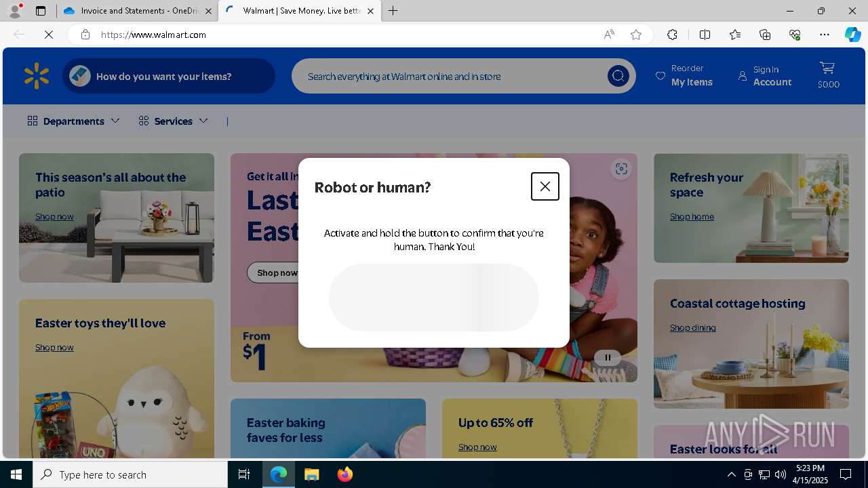The width and height of the screenshot is (868, 488).
Task: Open the Collections icon
Action: click(765, 35)
